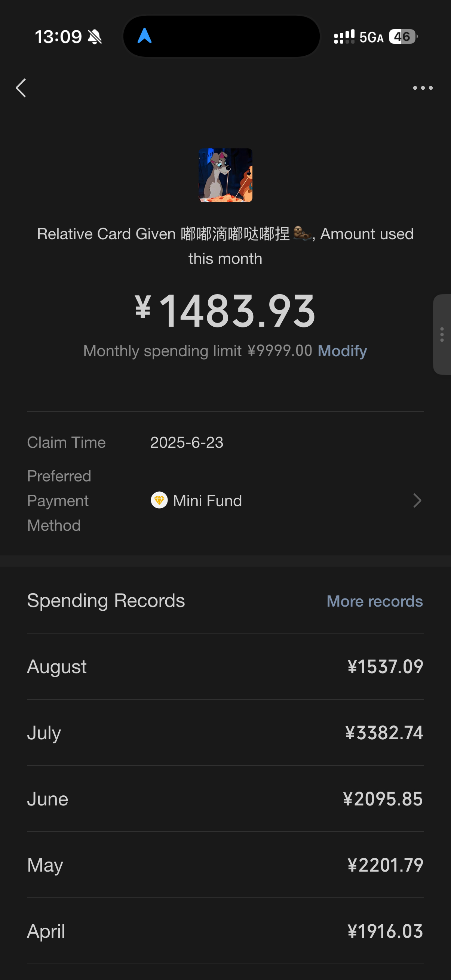
Task: Open August spending record
Action: 225,666
